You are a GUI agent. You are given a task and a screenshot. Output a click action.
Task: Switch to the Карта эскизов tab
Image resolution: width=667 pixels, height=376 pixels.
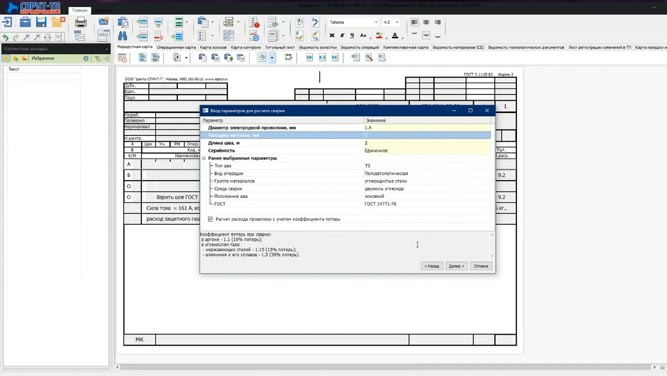(213, 47)
